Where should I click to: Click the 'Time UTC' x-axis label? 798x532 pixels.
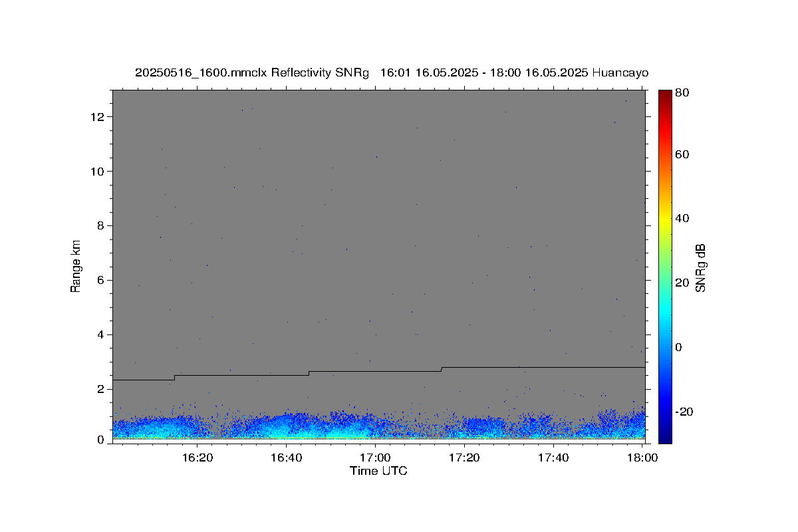[x=378, y=471]
